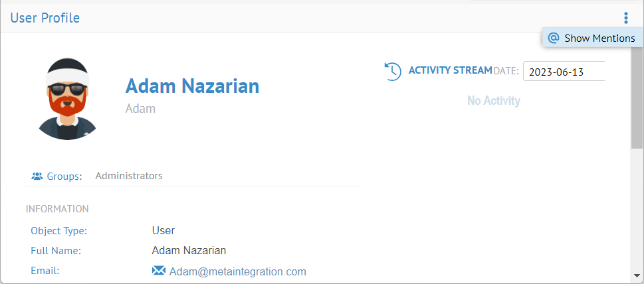Viewport: 644px width, 284px height.
Task: Click the Activity Stream heading
Action: [x=450, y=70]
